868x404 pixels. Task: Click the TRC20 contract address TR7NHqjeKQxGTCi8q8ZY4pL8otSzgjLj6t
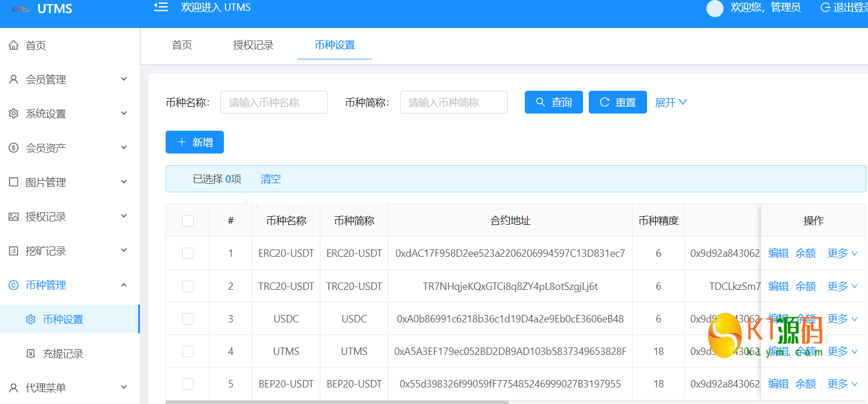511,286
